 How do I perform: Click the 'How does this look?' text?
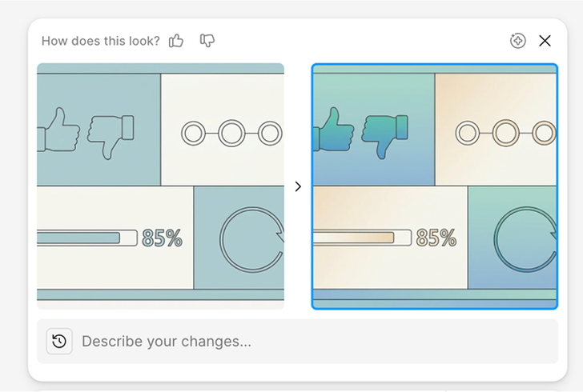point(100,41)
